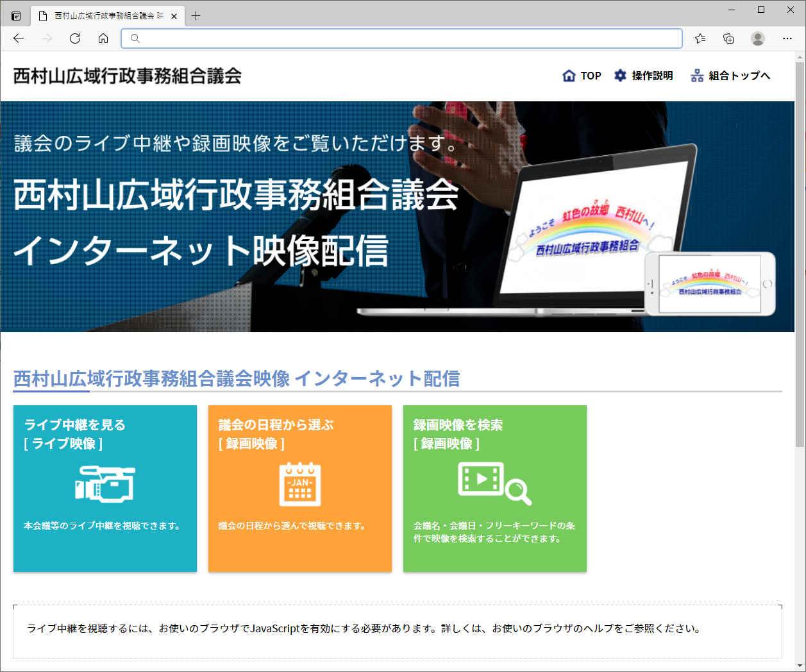
Task: Click the search magnifier icon in the address bar
Action: point(135,38)
